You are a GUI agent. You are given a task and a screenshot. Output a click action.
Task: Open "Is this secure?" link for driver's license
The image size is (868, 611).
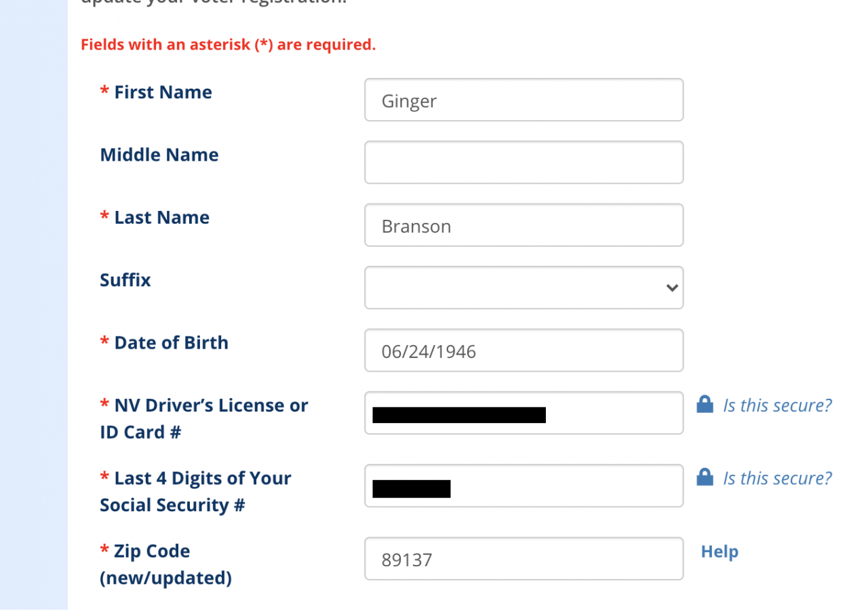click(777, 406)
